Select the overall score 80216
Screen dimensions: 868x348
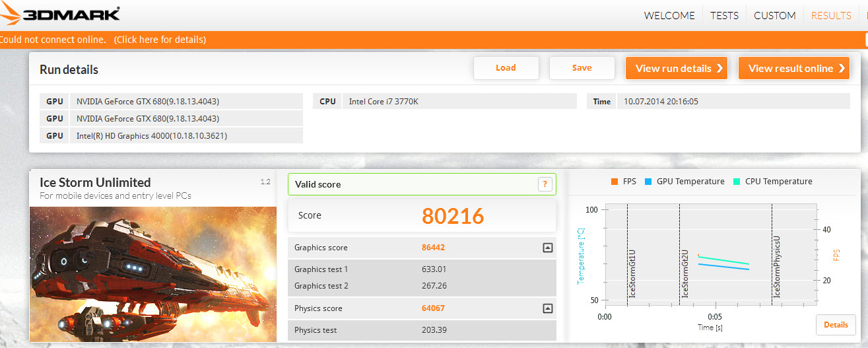coord(453,216)
